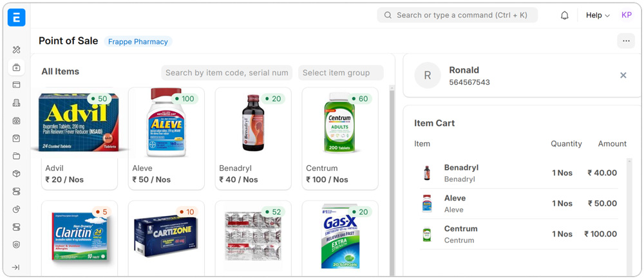Open the Select item group dropdown
Screen dimensions: 644x279
click(x=341, y=73)
